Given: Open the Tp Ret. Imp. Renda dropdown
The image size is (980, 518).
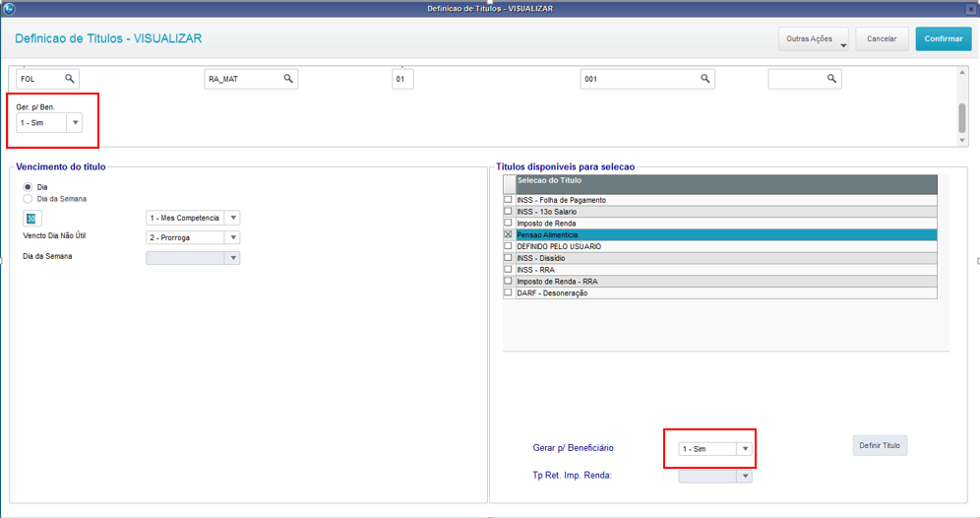Looking at the screenshot, I should click(745, 476).
